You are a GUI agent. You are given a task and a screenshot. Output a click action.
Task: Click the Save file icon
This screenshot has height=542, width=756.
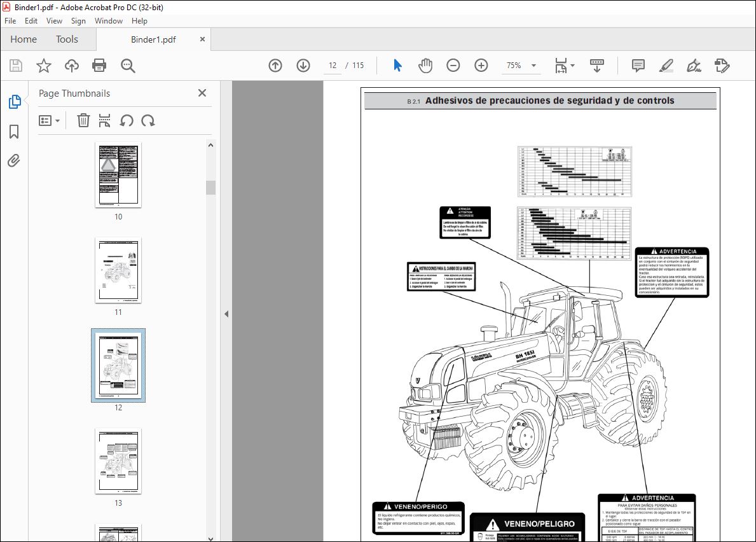click(x=16, y=66)
